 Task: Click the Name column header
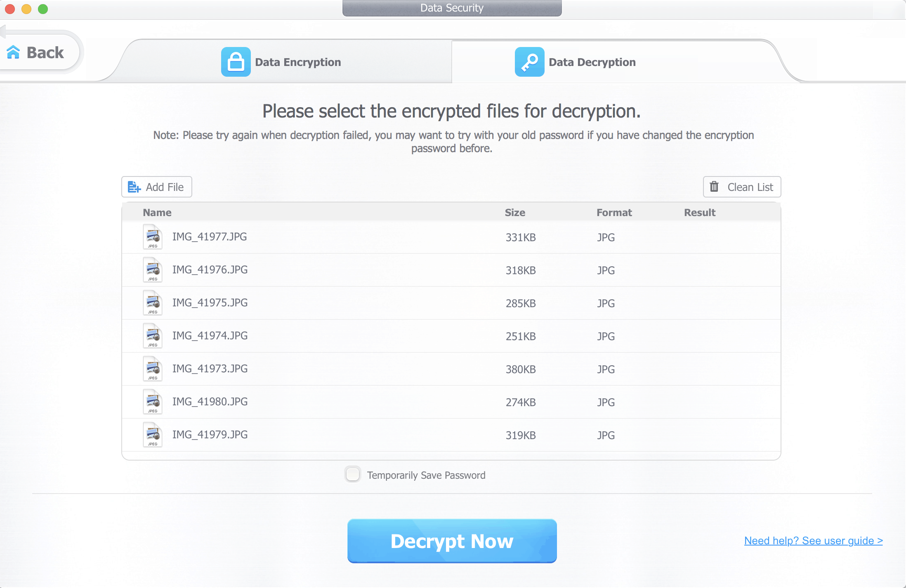coord(157,212)
